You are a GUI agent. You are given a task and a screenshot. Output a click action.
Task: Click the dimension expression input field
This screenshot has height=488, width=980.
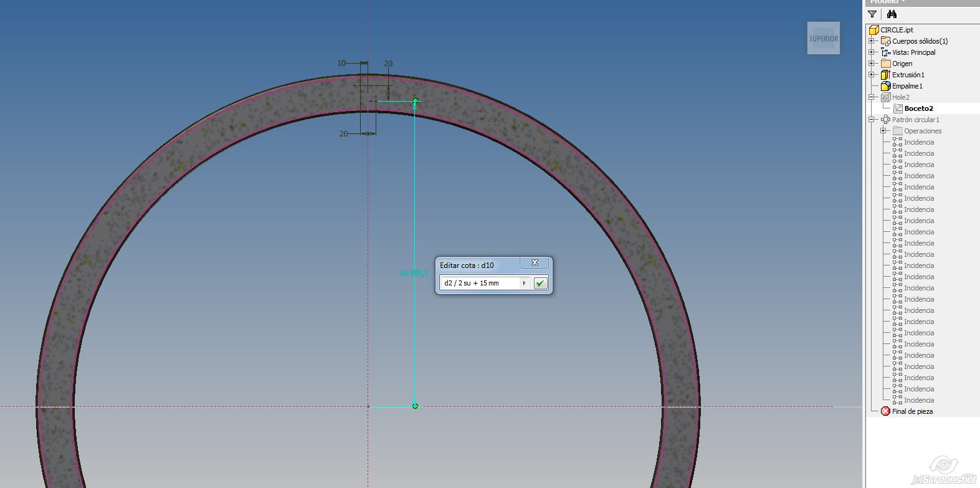tap(480, 283)
